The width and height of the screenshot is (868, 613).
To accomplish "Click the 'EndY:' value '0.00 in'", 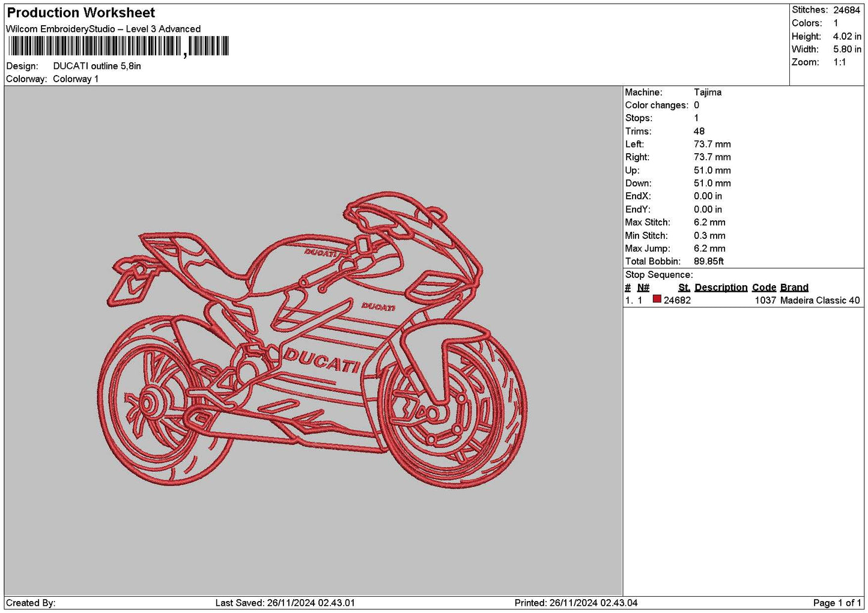I will [x=708, y=210].
